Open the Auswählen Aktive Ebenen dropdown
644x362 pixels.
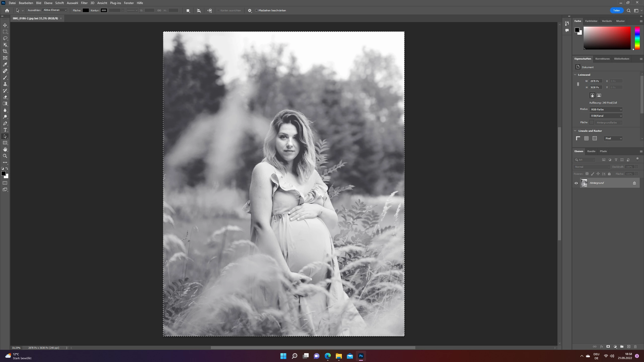tap(55, 10)
